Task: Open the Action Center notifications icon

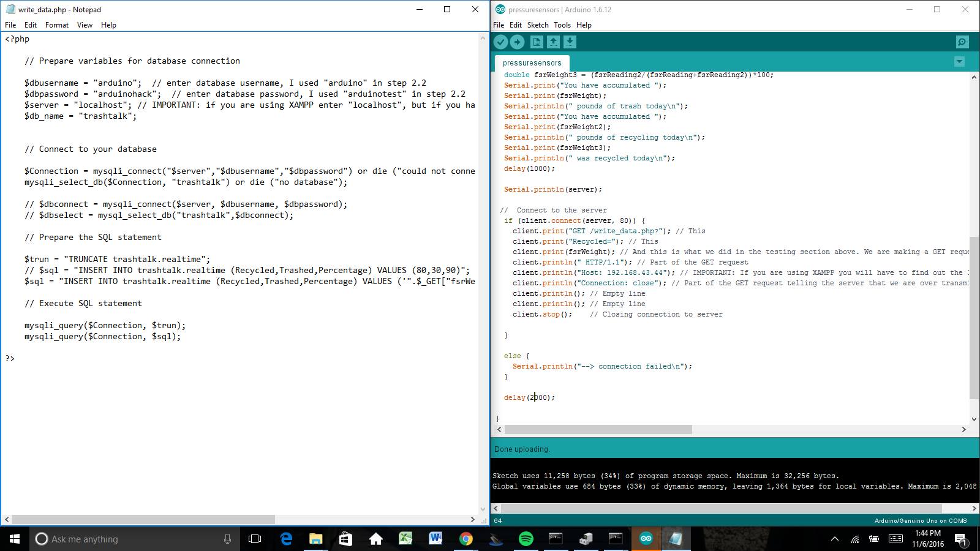Action: 962,539
